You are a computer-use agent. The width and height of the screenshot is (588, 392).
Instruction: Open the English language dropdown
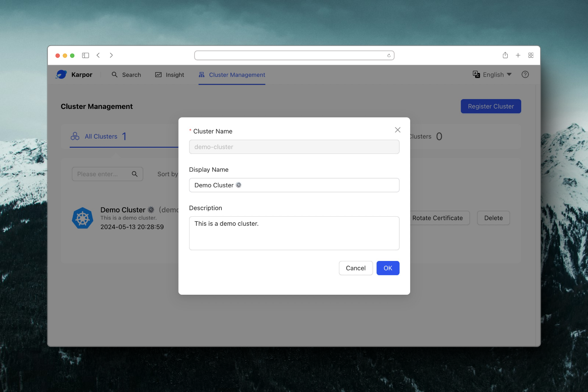(x=493, y=74)
